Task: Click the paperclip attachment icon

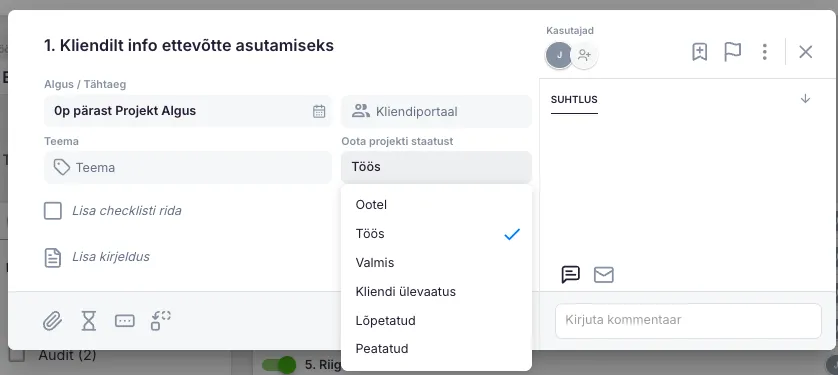Action: click(52, 321)
